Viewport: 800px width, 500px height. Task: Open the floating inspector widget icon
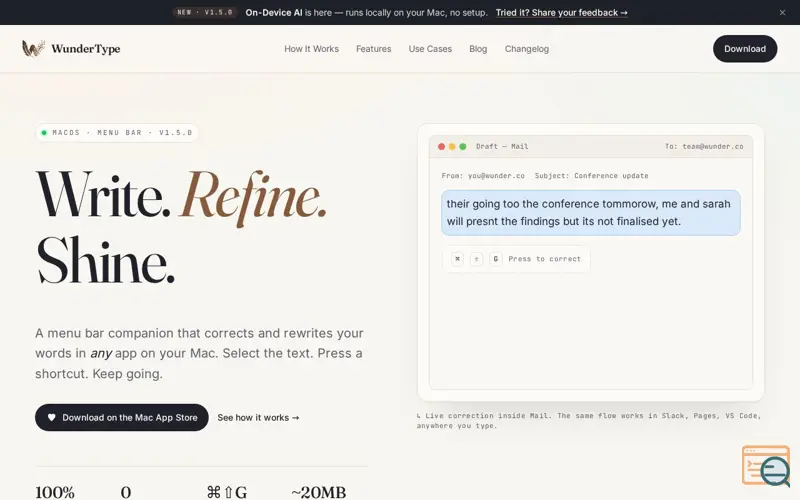(766, 466)
